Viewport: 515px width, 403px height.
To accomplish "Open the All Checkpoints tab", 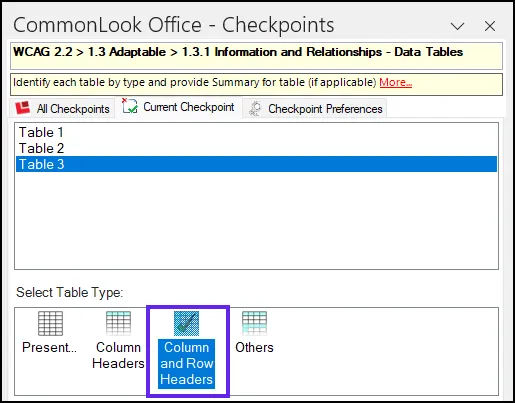I will point(62,108).
